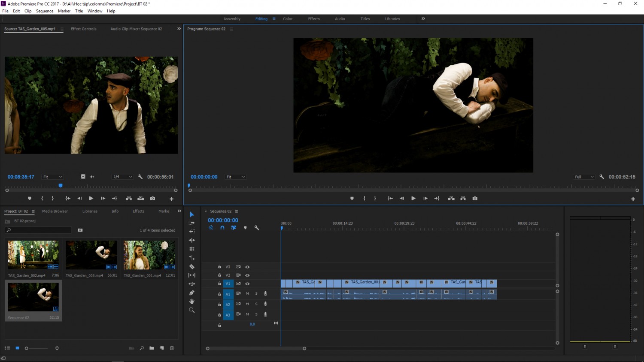
Task: Switch Project panel to list view
Action: [7, 348]
